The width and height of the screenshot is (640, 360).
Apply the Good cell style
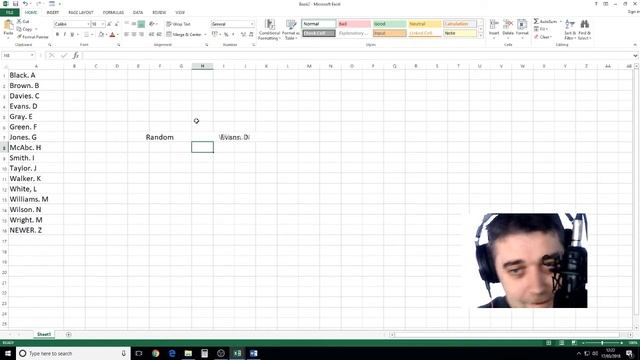pos(389,24)
